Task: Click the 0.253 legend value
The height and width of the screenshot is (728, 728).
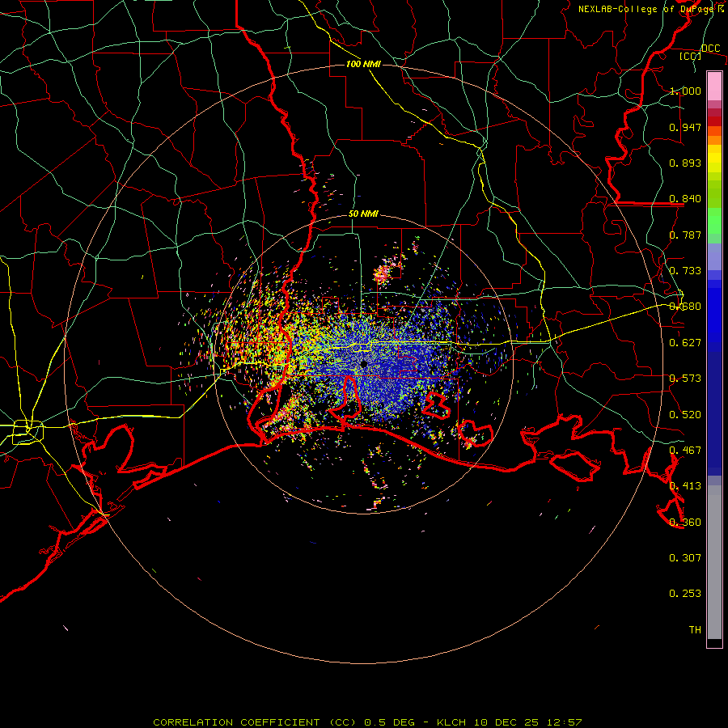Action: tap(685, 594)
